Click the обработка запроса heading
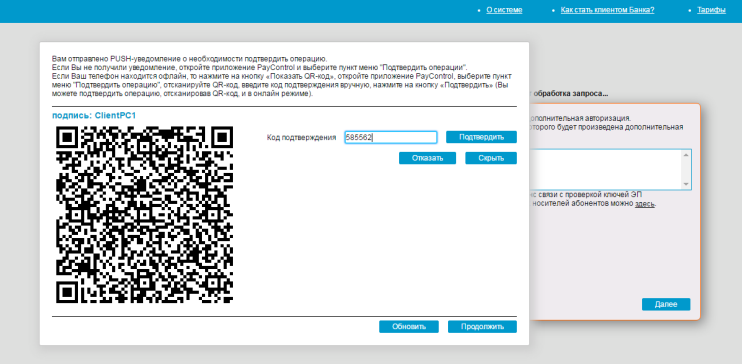 pyautogui.click(x=570, y=94)
